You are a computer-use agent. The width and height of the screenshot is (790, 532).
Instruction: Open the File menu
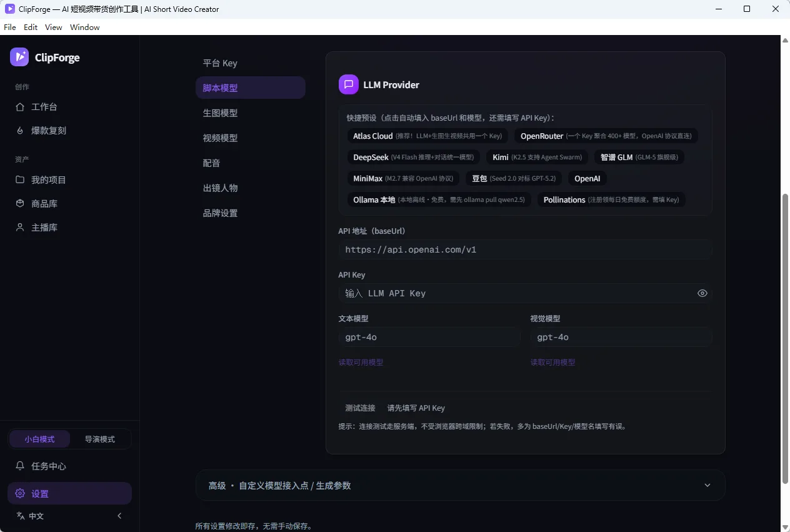(x=10, y=27)
